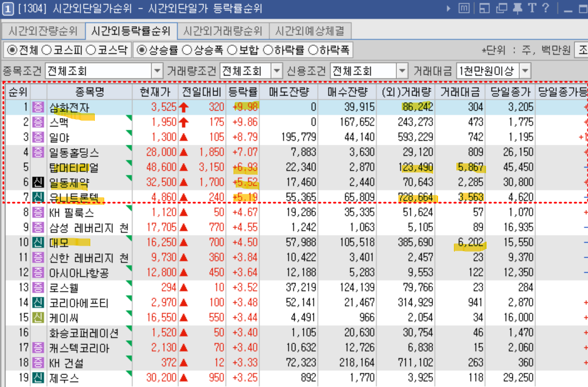Expand the 종목조건 dropdown arrow
Viewport: 588px width, 387px height.
157,71
